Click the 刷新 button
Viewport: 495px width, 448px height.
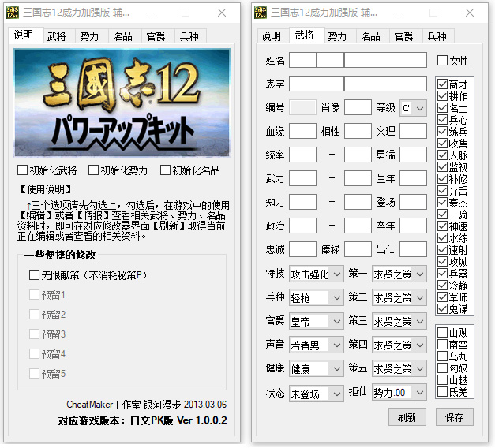(x=407, y=416)
